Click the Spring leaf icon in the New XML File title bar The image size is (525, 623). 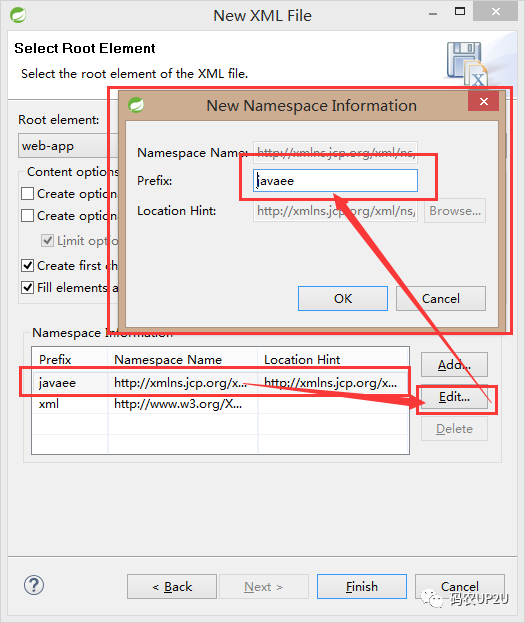[18, 15]
